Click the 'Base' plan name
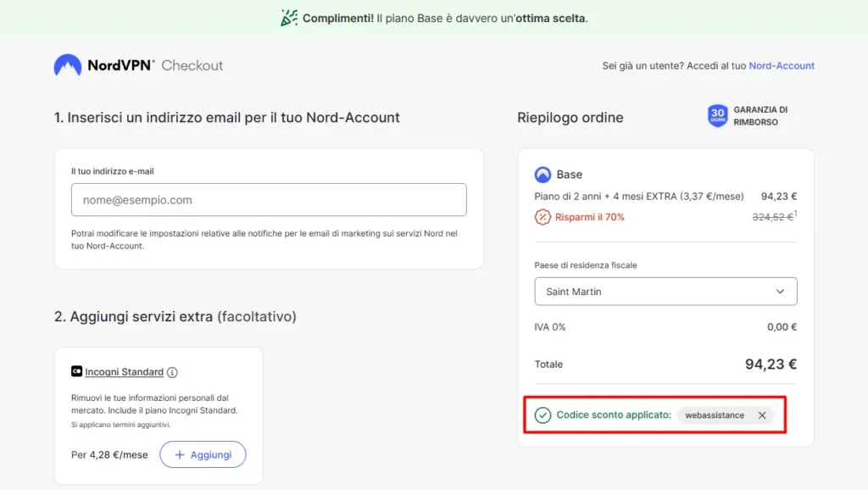This screenshot has width=868, height=490. (x=569, y=175)
